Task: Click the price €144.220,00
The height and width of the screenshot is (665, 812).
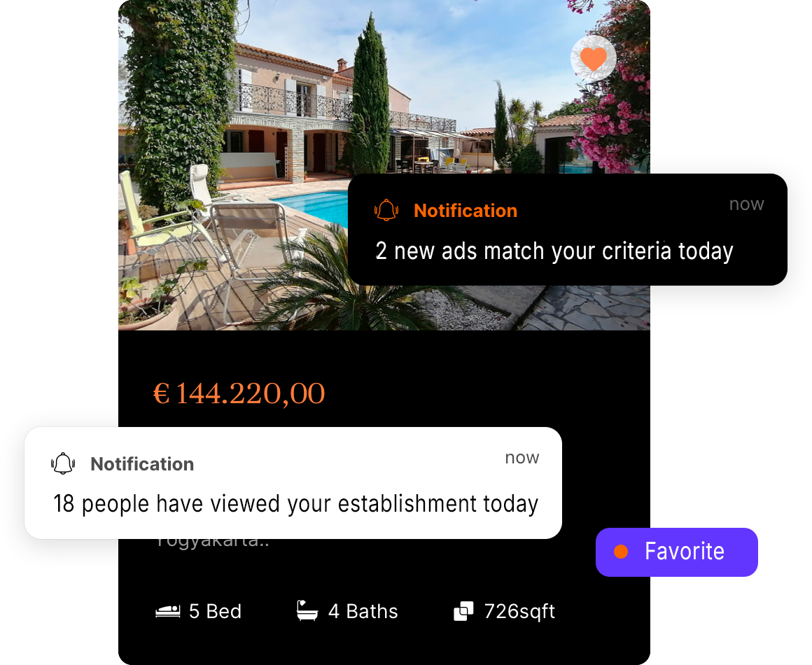Action: 239,393
